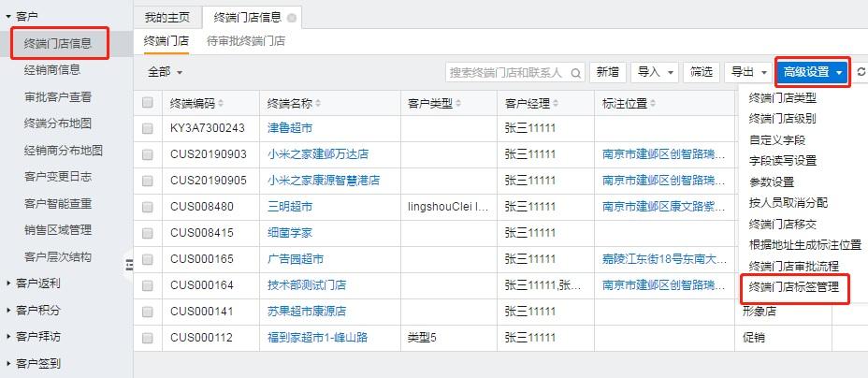Choose 参数设置 from menu
Image resolution: width=868 pixels, height=378 pixels.
tap(771, 182)
